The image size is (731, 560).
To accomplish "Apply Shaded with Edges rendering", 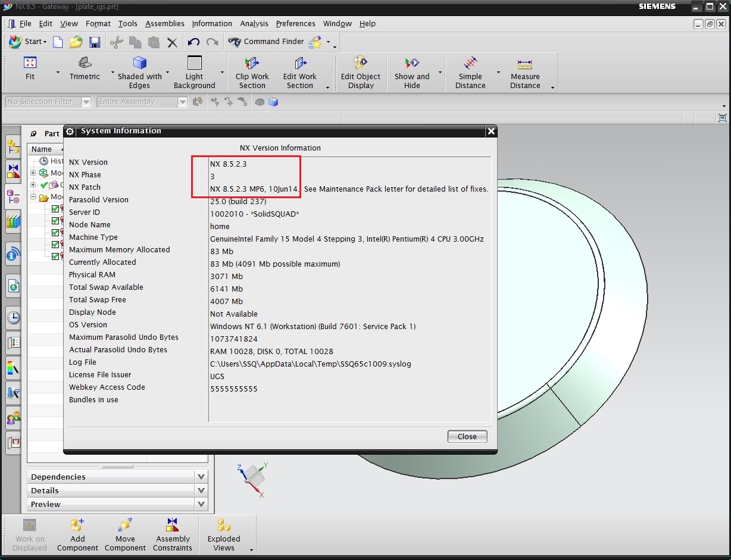I will (140, 73).
